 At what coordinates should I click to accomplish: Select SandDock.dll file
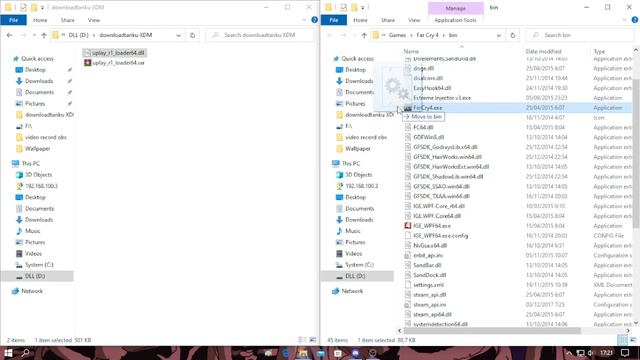[x=429, y=275]
